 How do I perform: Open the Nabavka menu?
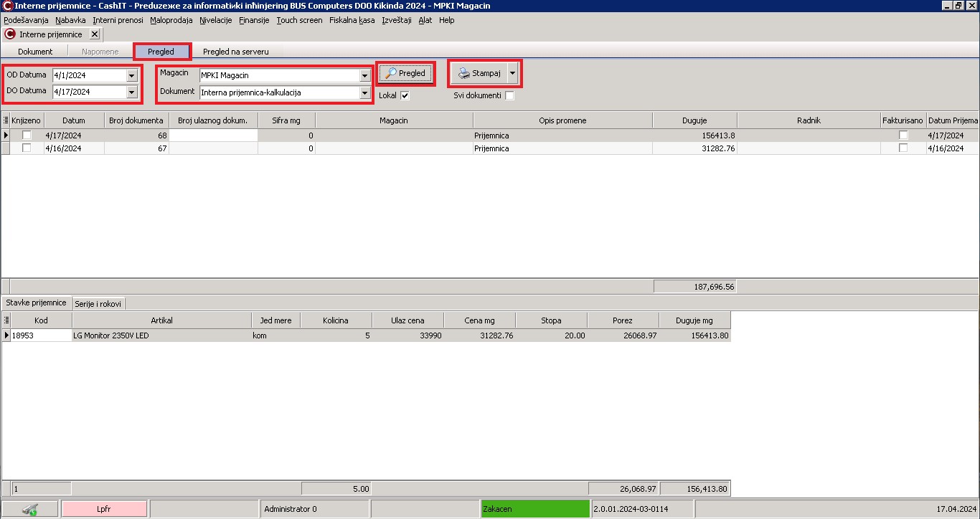tap(70, 20)
